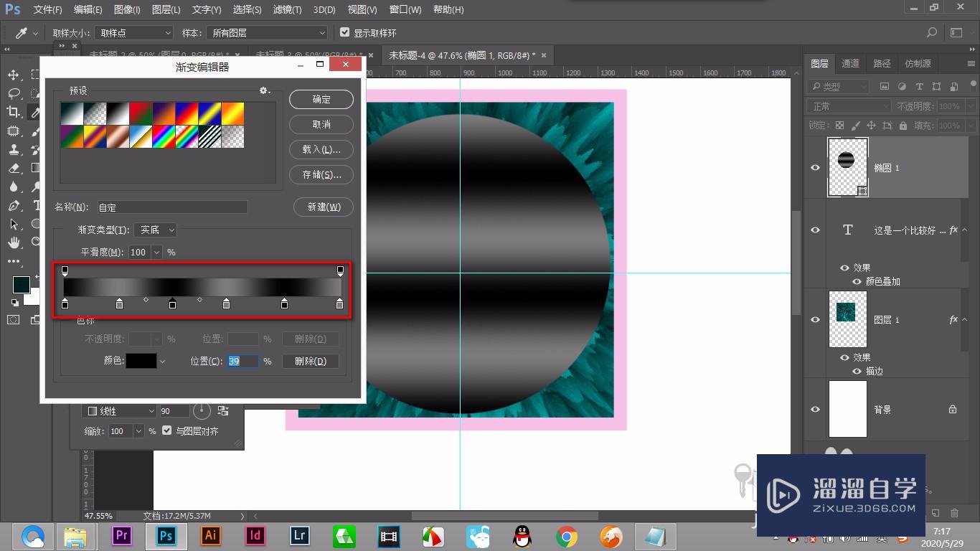Switch to 通道 tab
980x551 pixels.
tap(850, 63)
